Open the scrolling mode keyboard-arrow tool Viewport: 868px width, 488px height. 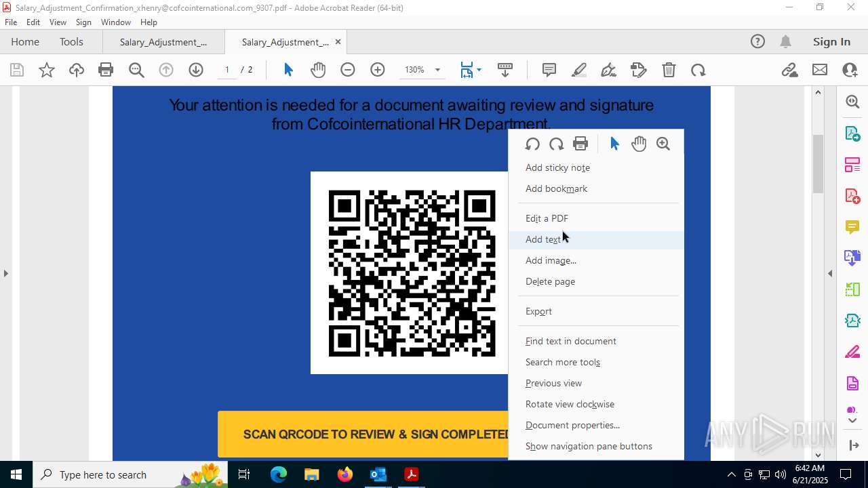tap(505, 70)
